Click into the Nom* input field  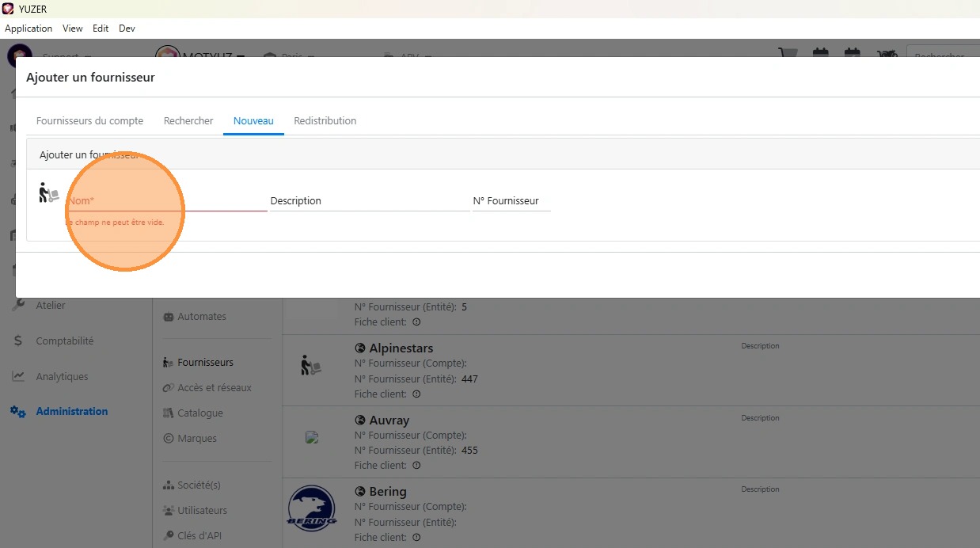pyautogui.click(x=166, y=201)
